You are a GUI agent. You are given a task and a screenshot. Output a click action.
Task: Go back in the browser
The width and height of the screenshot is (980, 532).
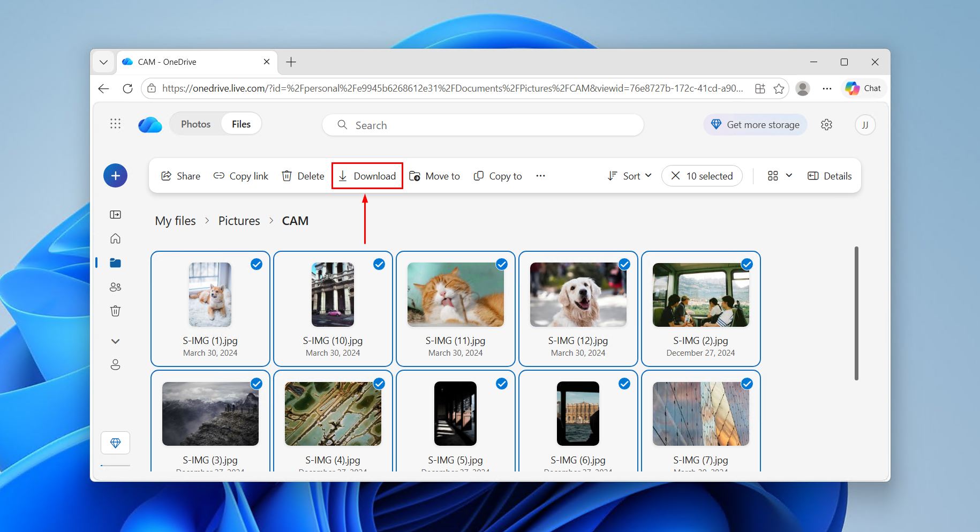104,88
